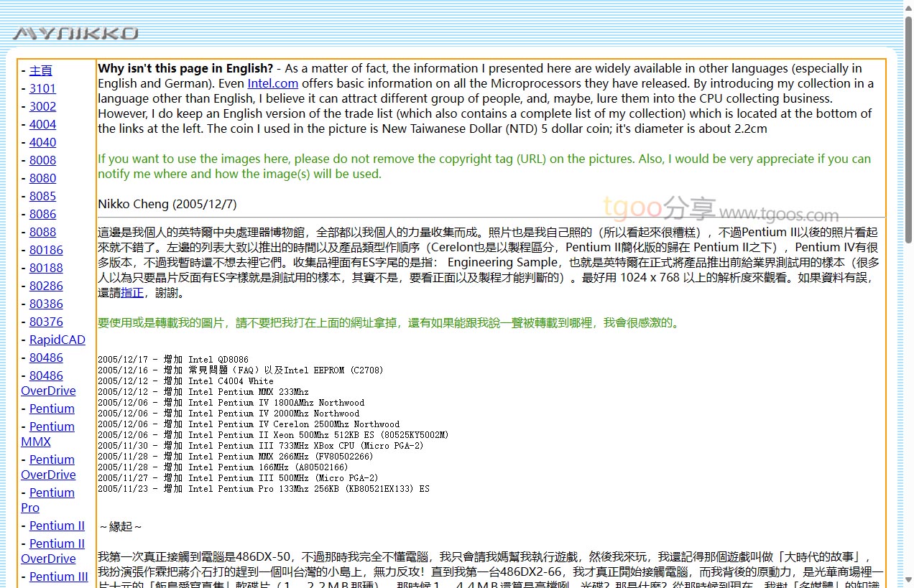Click the page's vertical scrollbar thumb
The width and height of the screenshot is (914, 588).
pos(908,129)
